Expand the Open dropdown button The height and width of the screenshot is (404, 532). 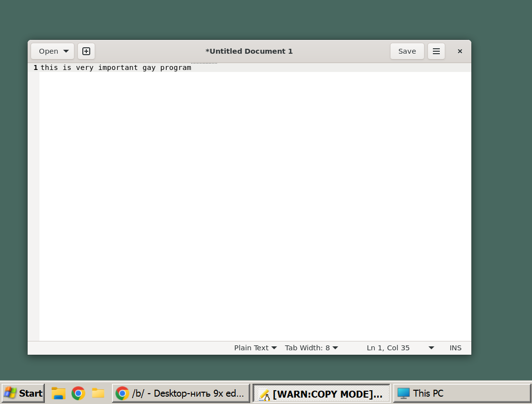pos(53,51)
